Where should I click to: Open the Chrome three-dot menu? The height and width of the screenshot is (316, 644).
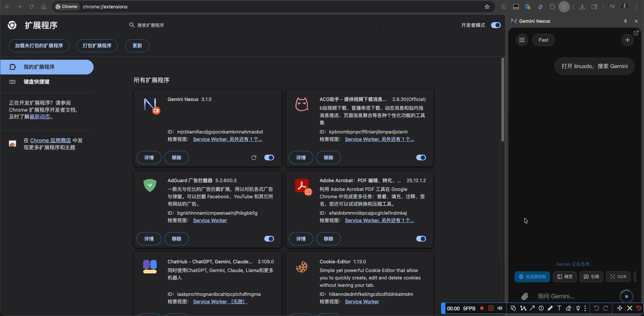(x=637, y=7)
